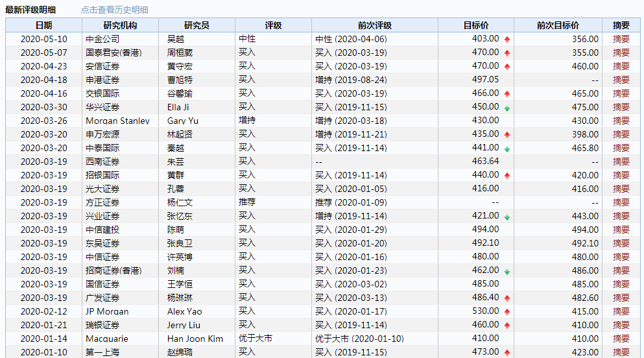Image resolution: width=644 pixels, height=358 pixels.
Task: Click the 前次评级 column header
Action: pos(375,25)
